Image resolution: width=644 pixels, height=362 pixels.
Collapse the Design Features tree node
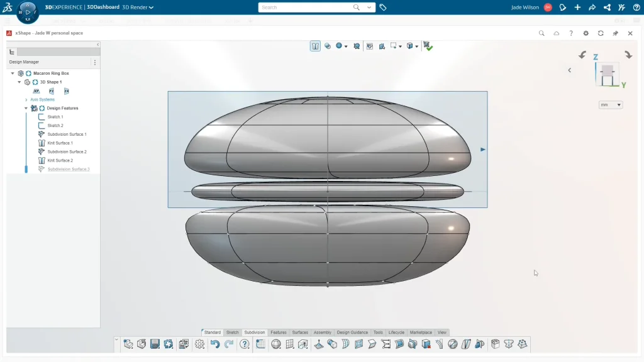26,108
